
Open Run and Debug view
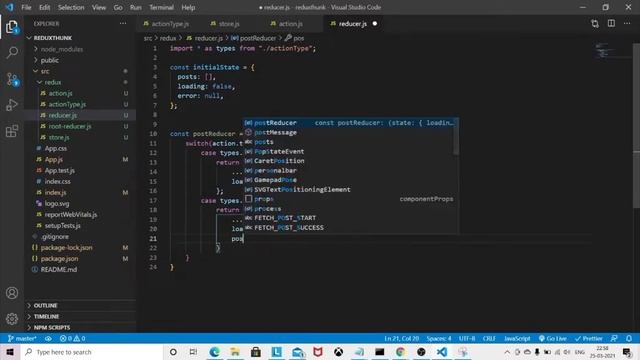coord(12,105)
